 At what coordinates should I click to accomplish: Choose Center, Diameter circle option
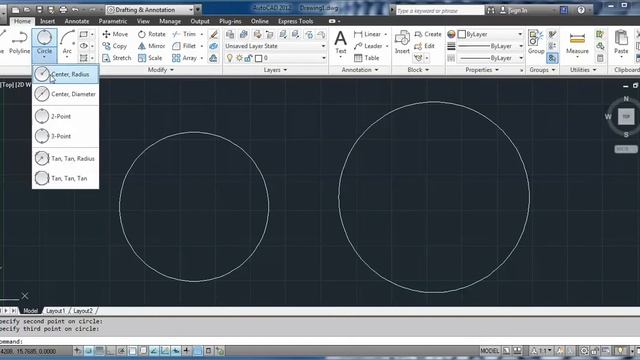(65, 94)
